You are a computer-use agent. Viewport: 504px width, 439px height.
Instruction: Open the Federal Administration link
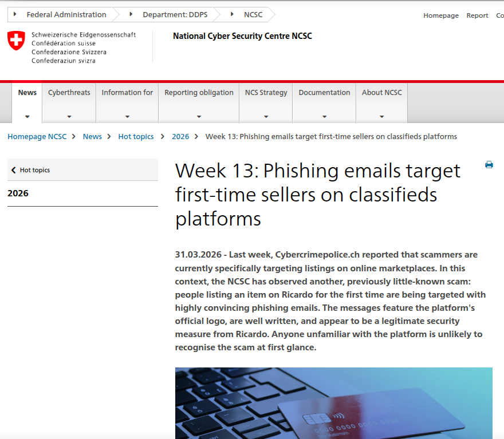66,14
